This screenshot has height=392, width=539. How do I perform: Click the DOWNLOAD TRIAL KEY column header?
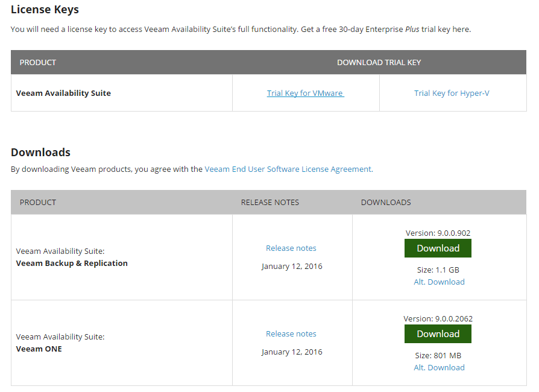pos(379,63)
